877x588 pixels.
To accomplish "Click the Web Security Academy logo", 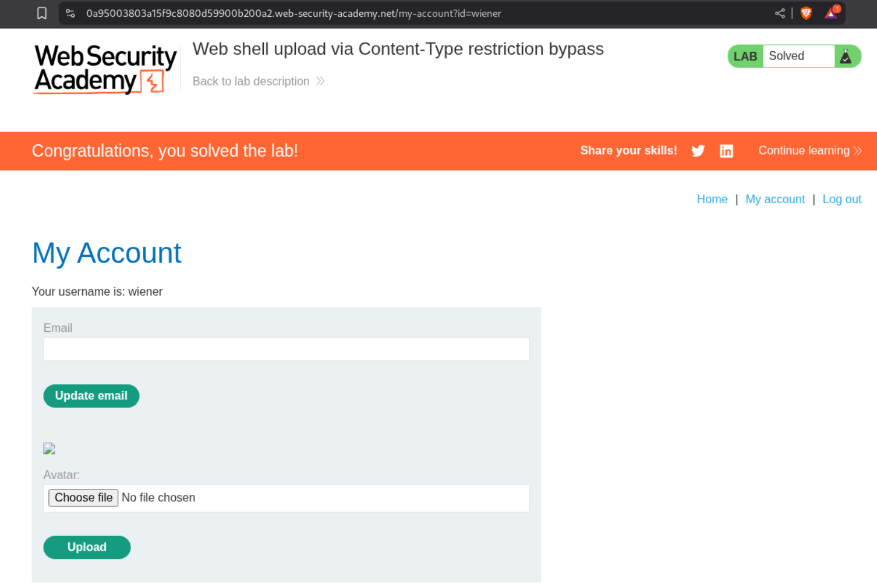I will click(105, 69).
